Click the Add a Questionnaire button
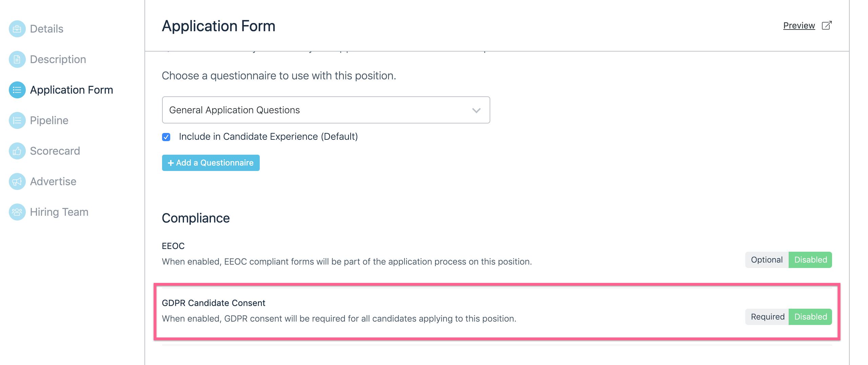The width and height of the screenshot is (868, 365). tap(211, 163)
